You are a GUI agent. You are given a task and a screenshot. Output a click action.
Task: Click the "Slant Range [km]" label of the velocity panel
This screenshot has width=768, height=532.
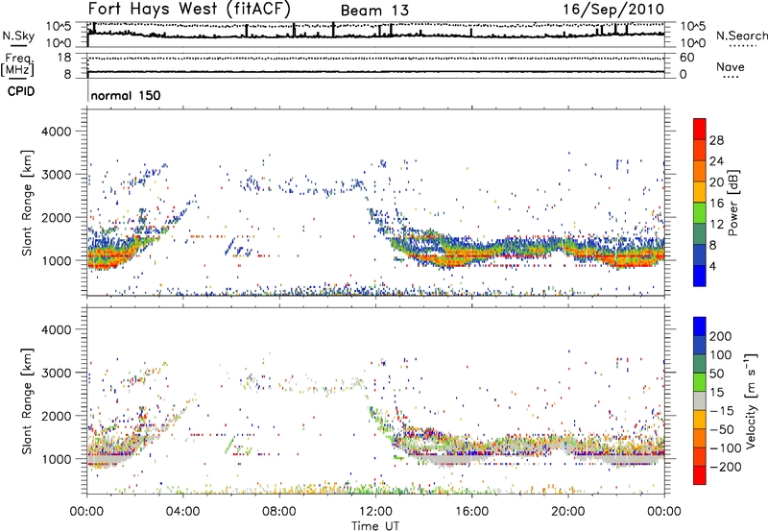coord(27,400)
